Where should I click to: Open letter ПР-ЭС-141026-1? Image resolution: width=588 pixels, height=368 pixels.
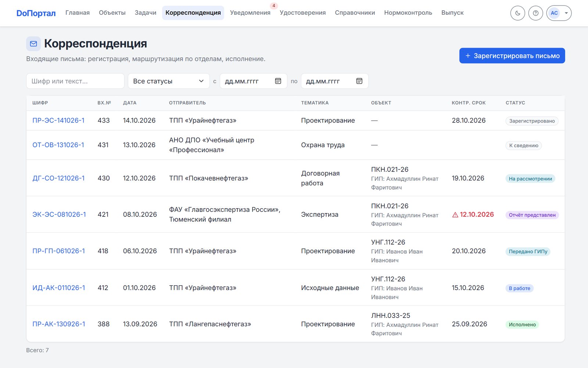pos(58,120)
